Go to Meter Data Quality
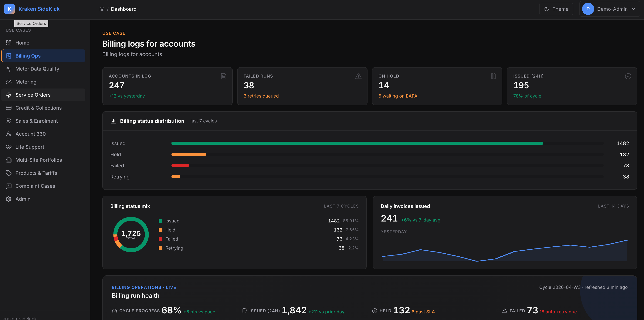This screenshot has width=644, height=320. coord(43,69)
